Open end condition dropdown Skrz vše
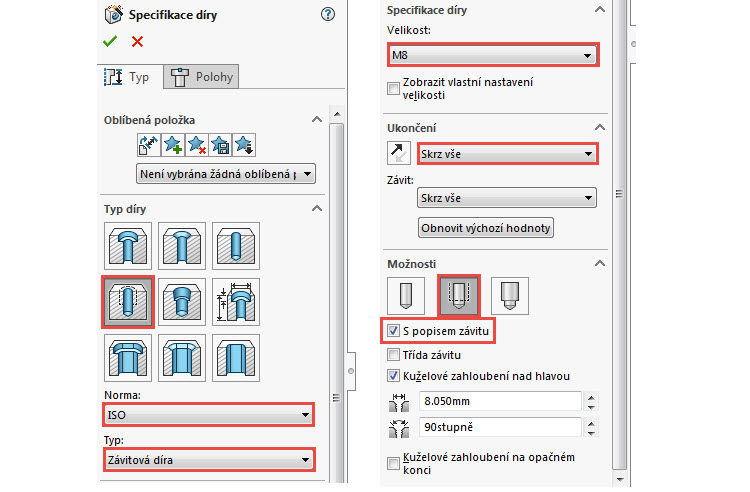 pyautogui.click(x=507, y=154)
